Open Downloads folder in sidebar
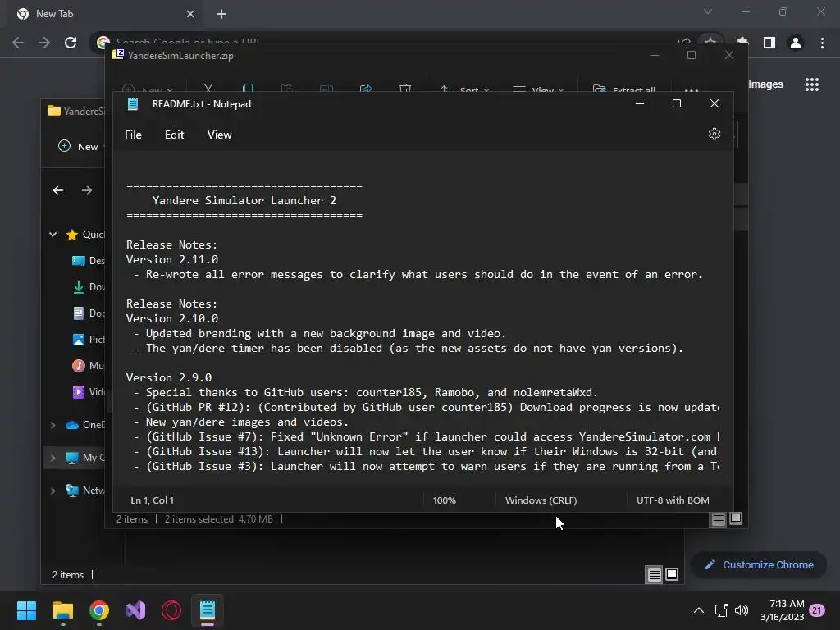840x630 pixels. pyautogui.click(x=89, y=287)
